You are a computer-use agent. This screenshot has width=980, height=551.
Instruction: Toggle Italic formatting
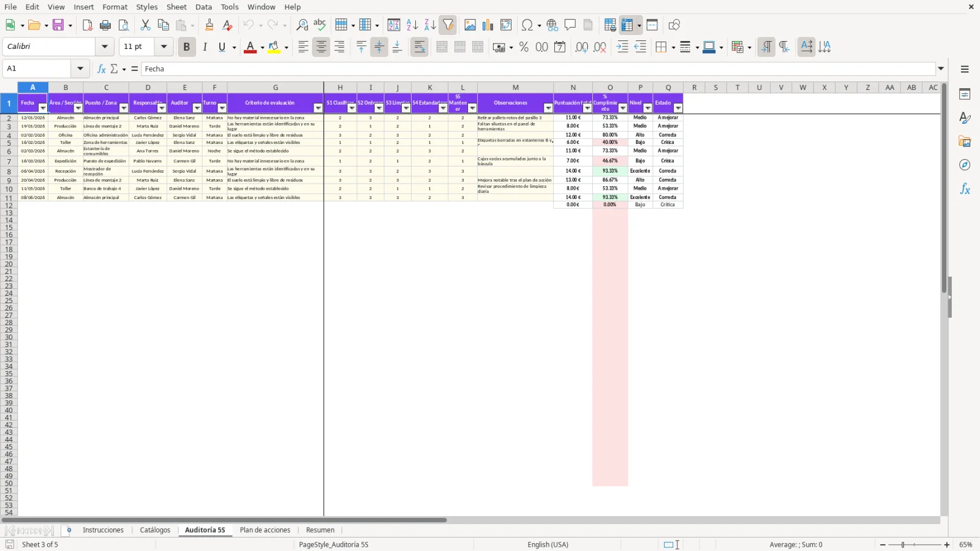click(x=205, y=47)
